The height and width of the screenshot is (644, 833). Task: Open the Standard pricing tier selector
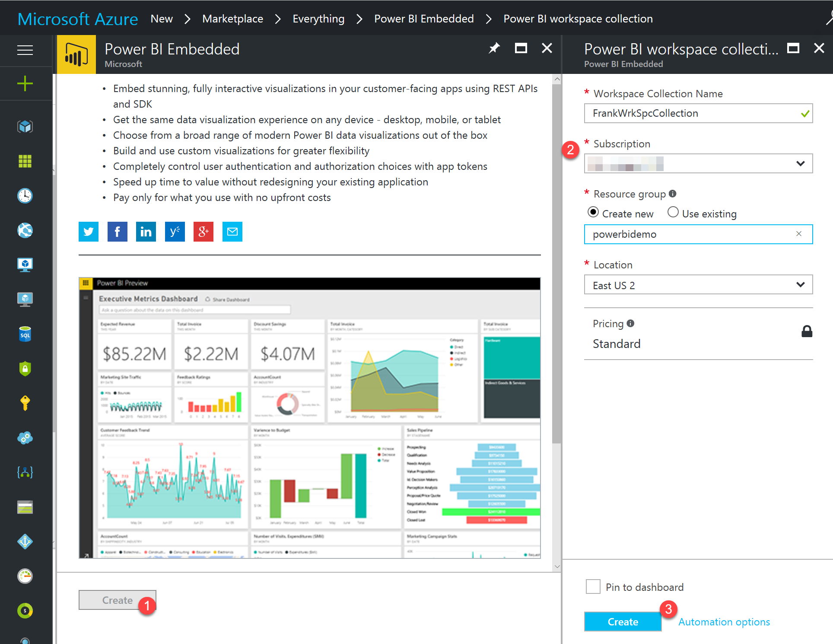[698, 334]
